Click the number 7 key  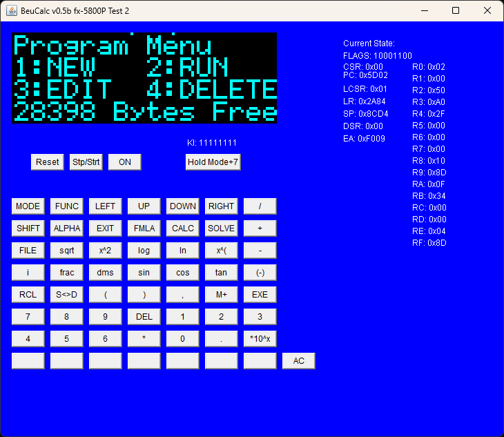(28, 317)
